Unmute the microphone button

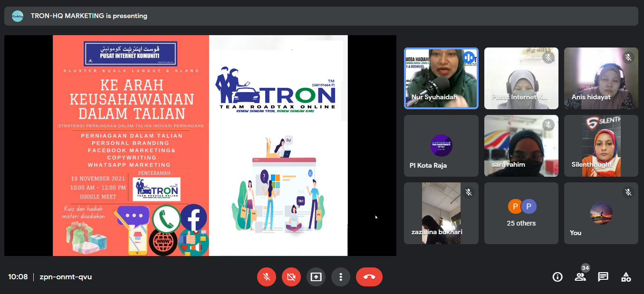click(267, 277)
